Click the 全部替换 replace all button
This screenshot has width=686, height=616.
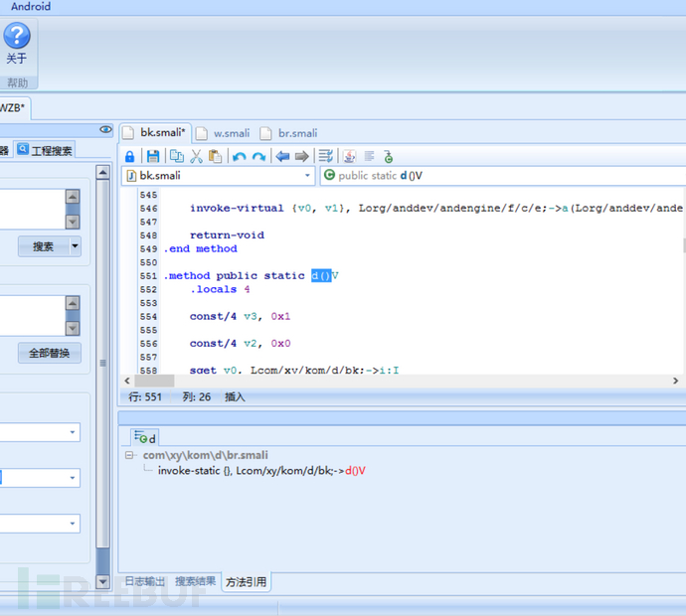pos(50,353)
